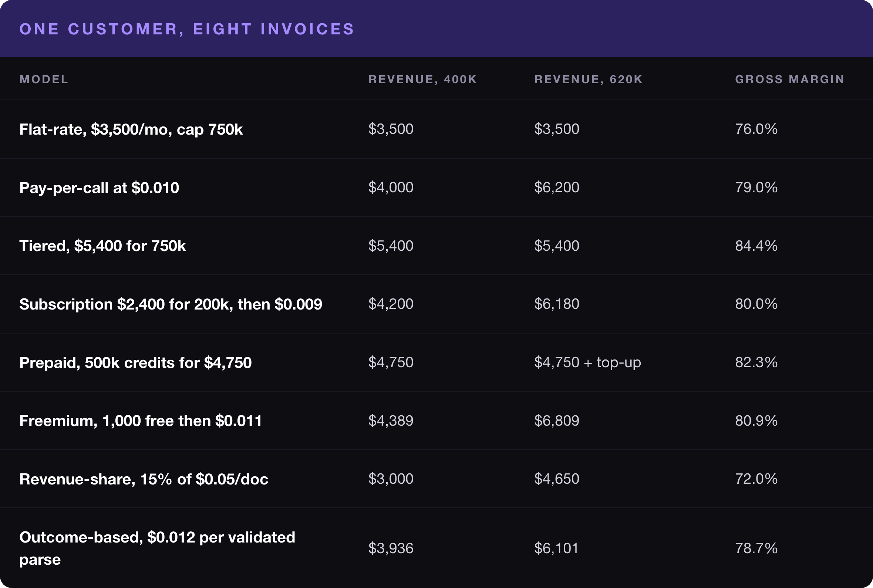Click the $3,936 revenue cell

[391, 548]
